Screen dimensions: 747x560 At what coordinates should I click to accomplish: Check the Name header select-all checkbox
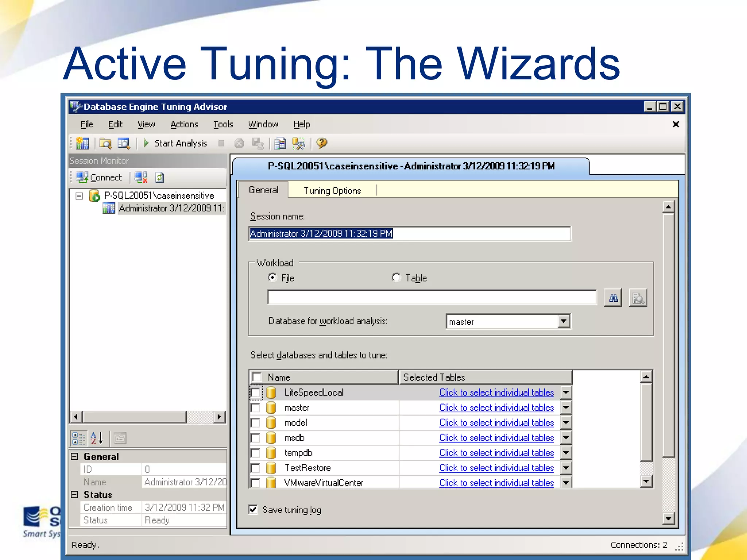coord(257,377)
